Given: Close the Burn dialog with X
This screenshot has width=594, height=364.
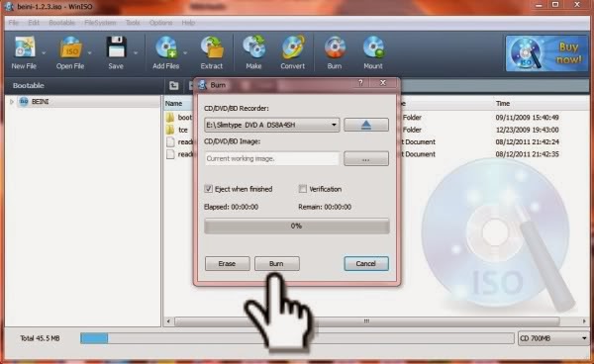Looking at the screenshot, I should 383,83.
